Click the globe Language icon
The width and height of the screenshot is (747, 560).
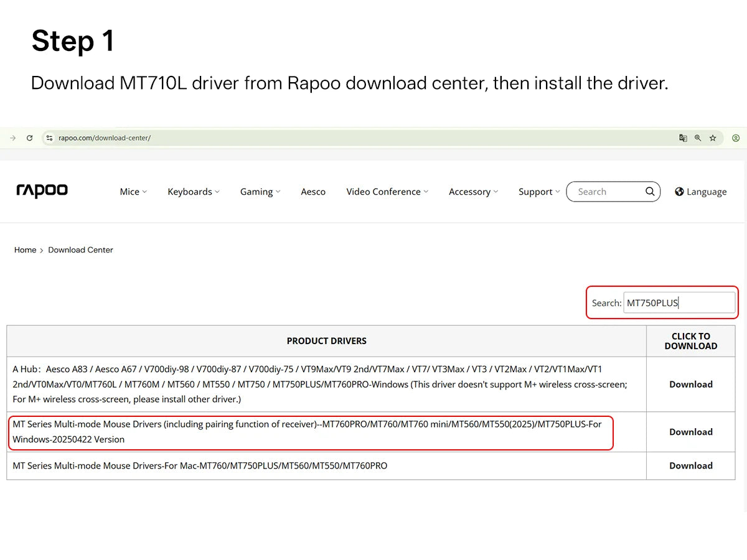click(679, 192)
